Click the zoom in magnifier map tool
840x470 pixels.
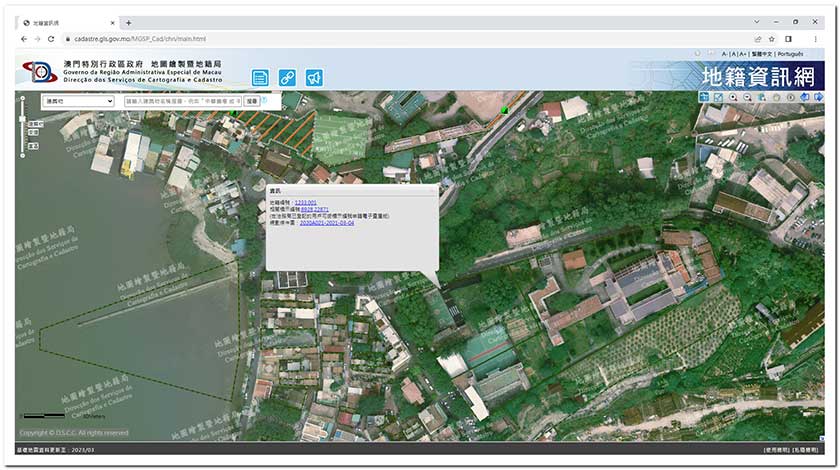point(733,97)
